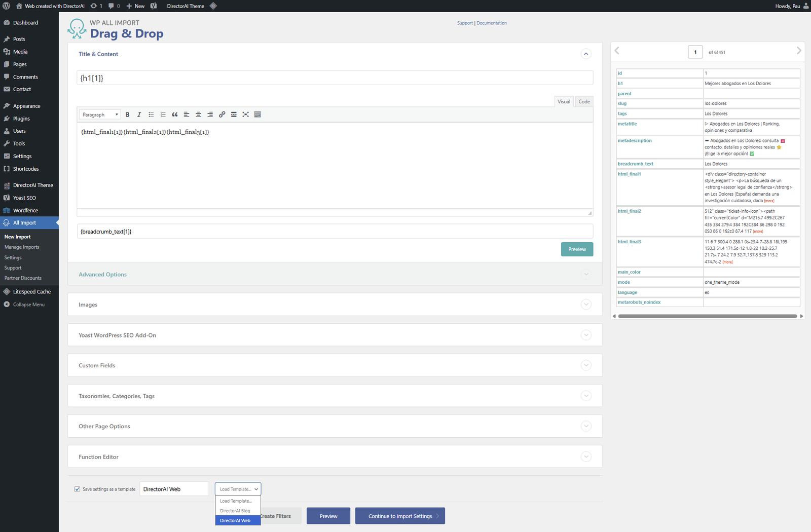Insert a link using the editor toolbar
The width and height of the screenshot is (811, 532).
point(222,114)
